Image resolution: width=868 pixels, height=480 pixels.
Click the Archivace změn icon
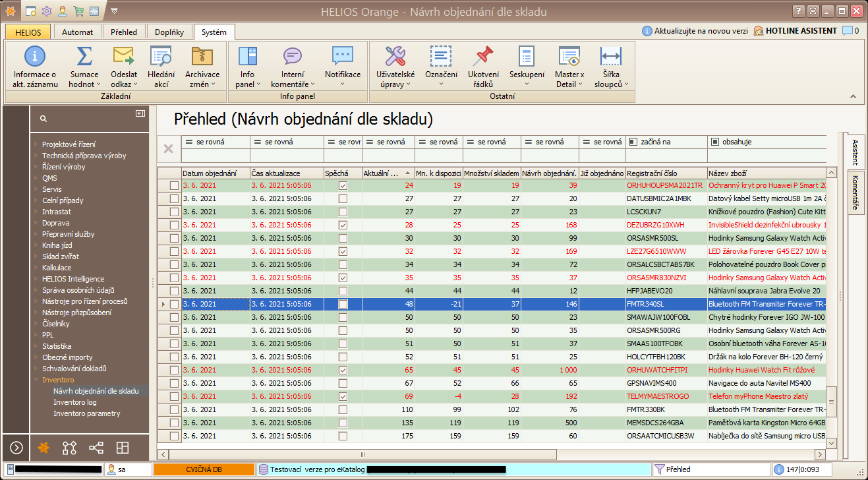[x=202, y=57]
